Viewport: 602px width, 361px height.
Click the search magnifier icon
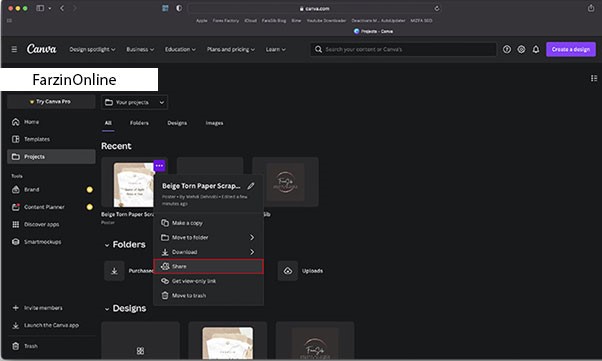tap(318, 49)
